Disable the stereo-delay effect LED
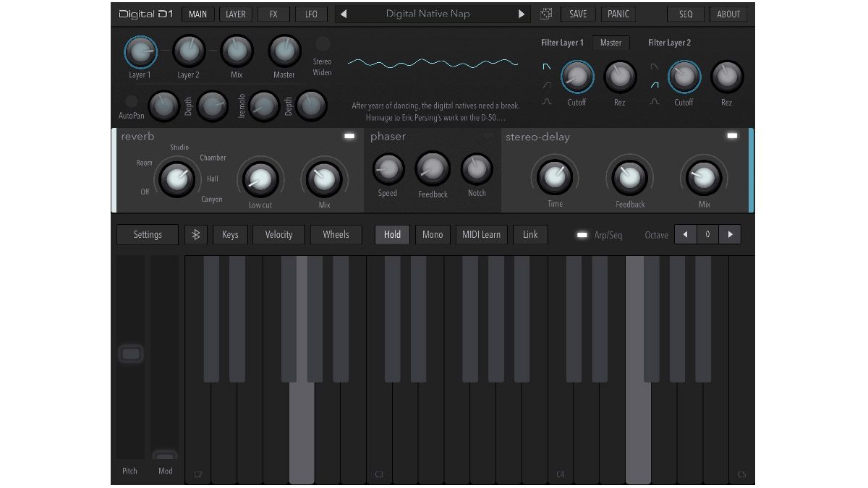 733,136
